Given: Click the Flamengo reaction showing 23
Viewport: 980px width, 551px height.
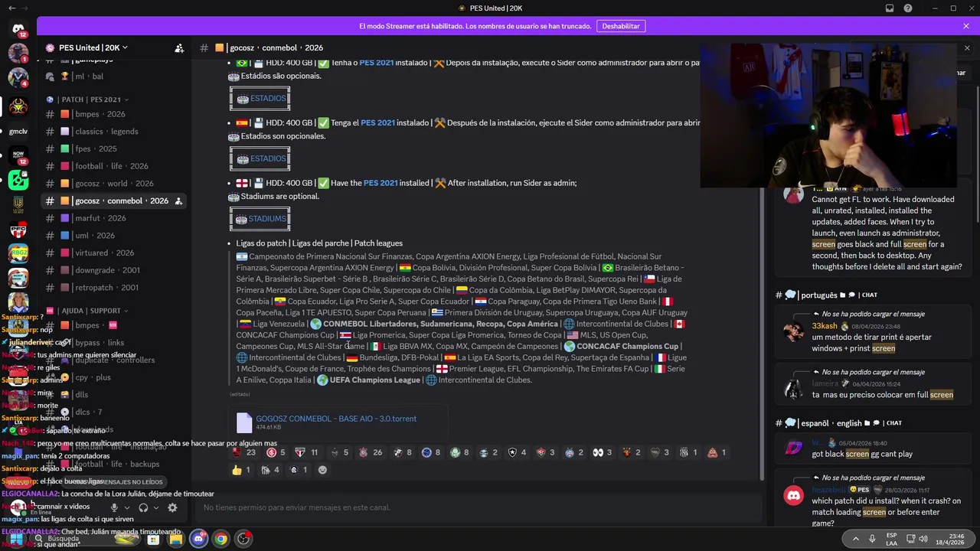Looking at the screenshot, I should pyautogui.click(x=245, y=452).
